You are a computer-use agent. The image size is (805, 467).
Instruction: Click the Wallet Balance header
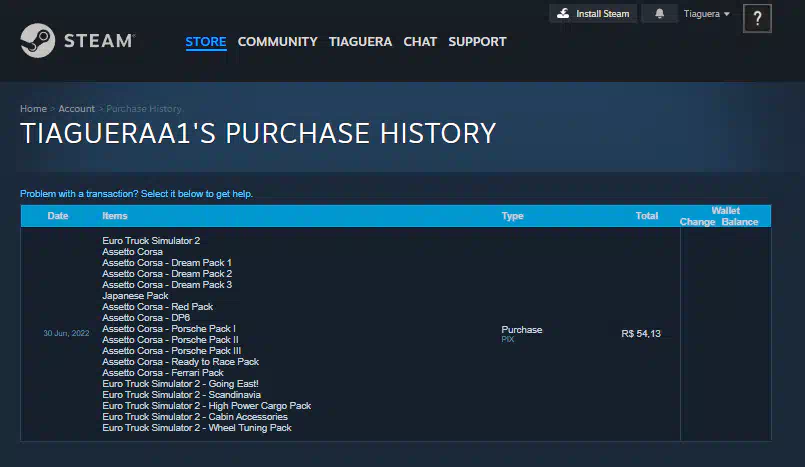[740, 222]
